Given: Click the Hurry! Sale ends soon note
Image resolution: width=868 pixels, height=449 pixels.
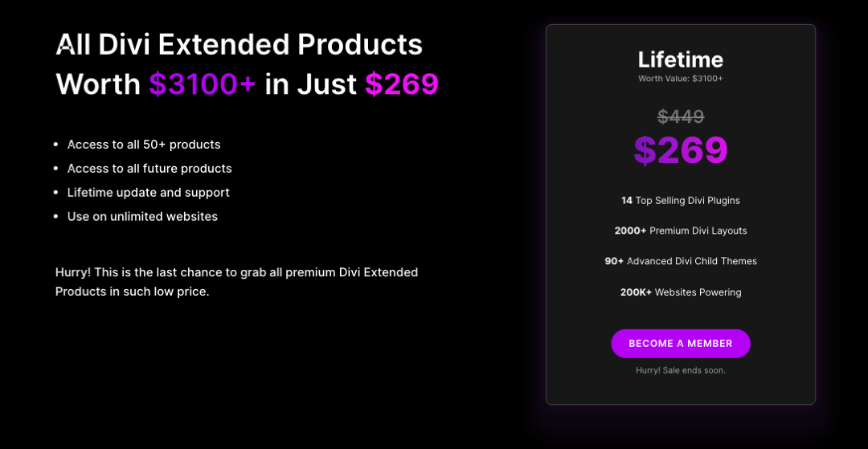Looking at the screenshot, I should click(x=681, y=370).
